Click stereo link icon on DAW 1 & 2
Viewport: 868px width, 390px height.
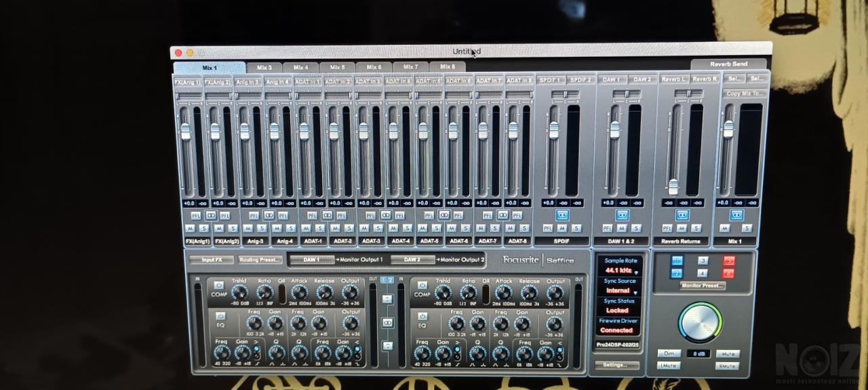622,215
